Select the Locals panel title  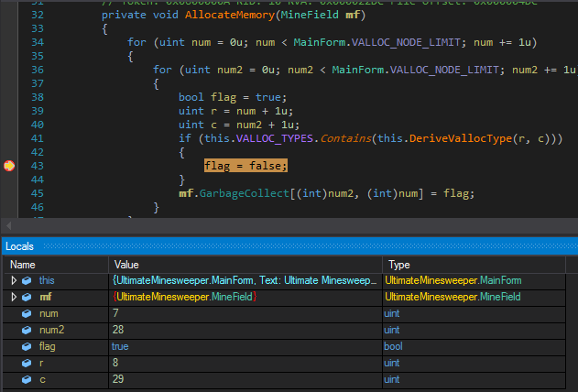pos(19,246)
